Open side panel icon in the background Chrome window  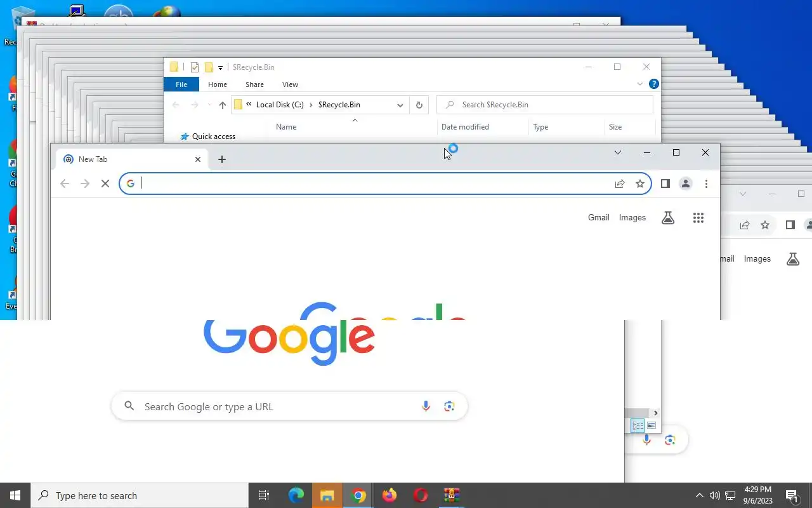click(x=790, y=225)
